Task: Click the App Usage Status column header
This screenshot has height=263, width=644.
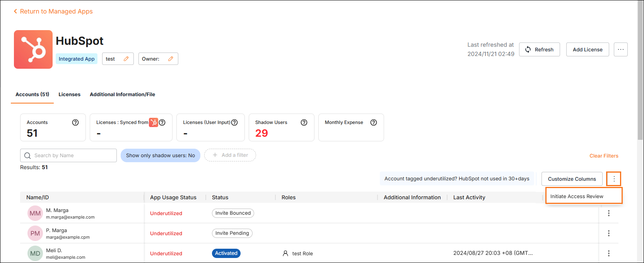Action: point(173,197)
